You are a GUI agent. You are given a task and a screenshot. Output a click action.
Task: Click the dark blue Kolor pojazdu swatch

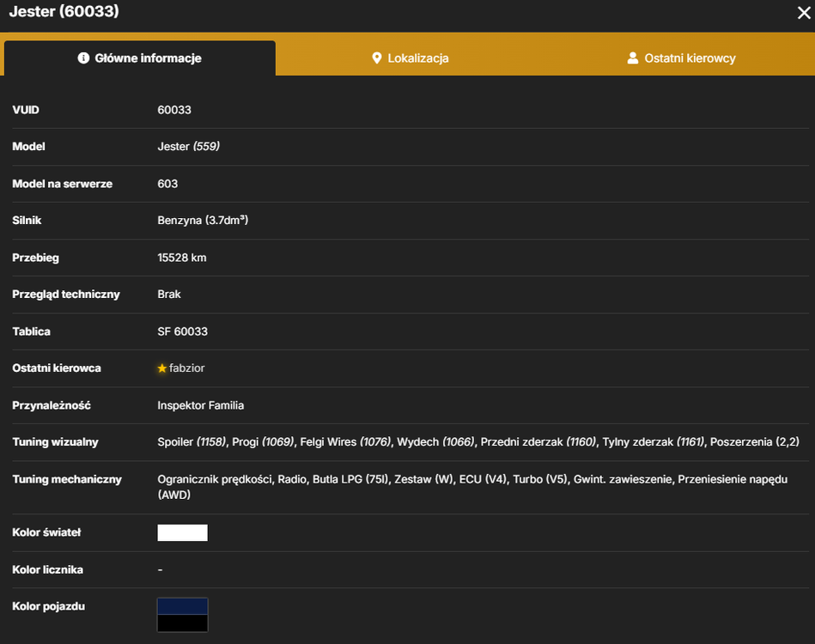(182, 606)
